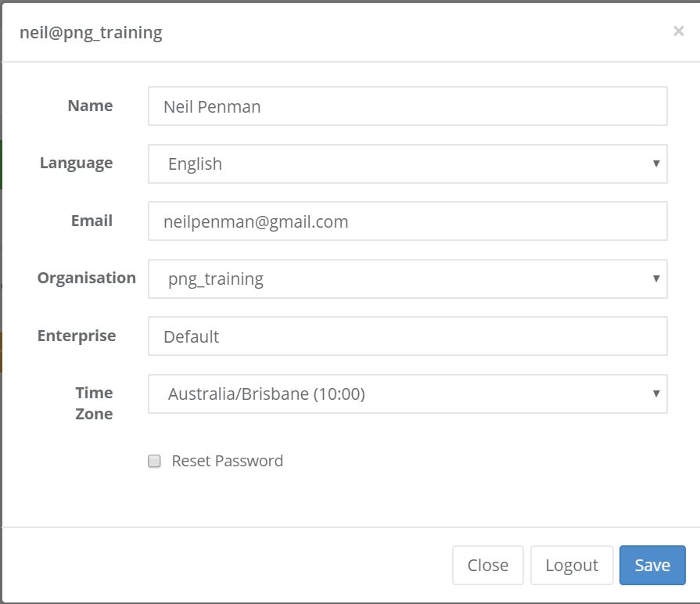Click the Email field with neilpenman@gmail.com
The image size is (700, 604).
407,221
